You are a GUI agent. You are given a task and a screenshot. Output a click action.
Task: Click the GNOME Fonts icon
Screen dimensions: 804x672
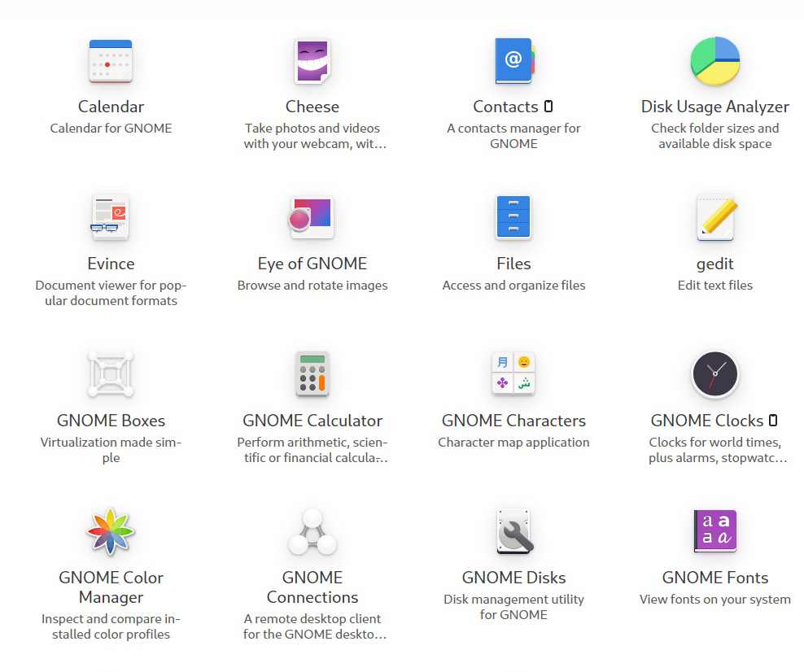715,531
